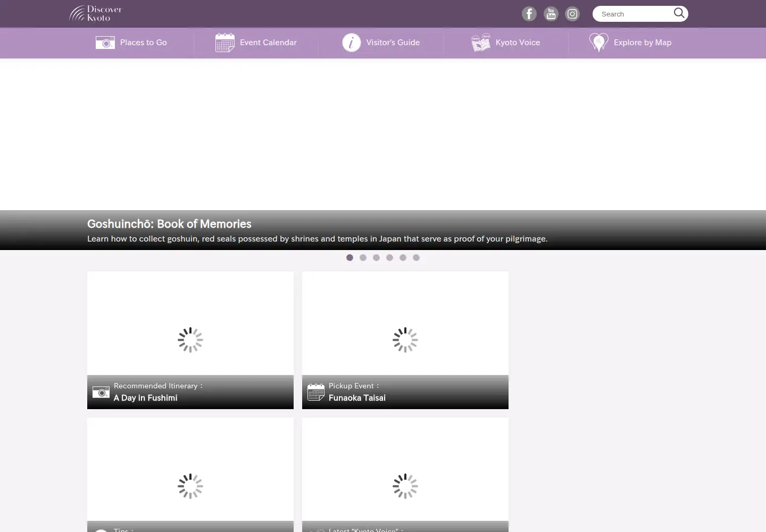Click the goshuin description text in banner
Image resolution: width=766 pixels, height=532 pixels.
(317, 239)
